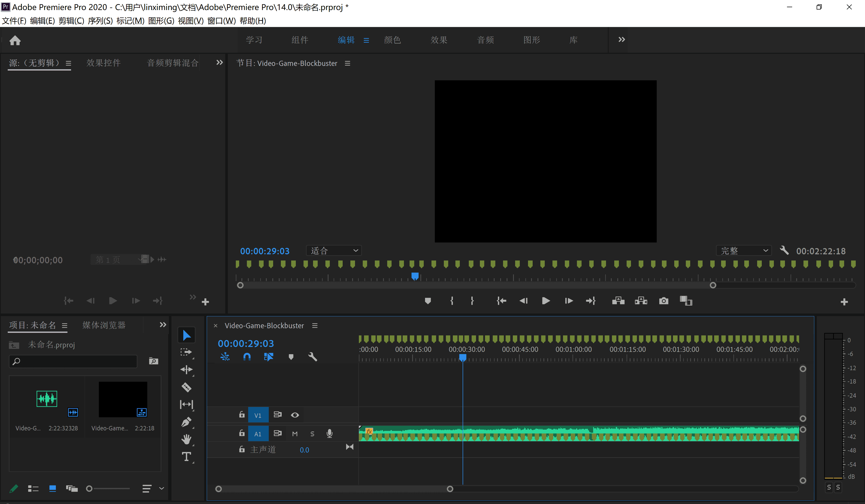Switch project panel to freeform view
Screen dimensions: 865x504
72,488
